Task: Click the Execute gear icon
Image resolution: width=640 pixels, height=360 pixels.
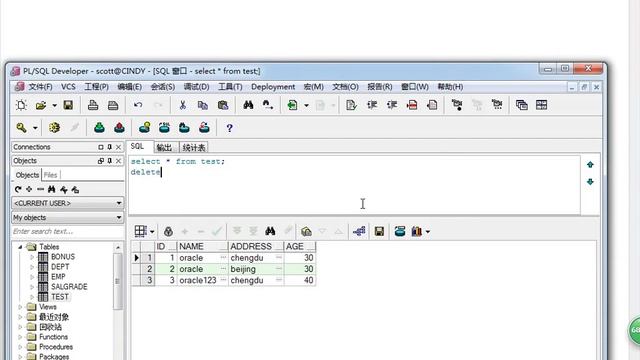Action: [x=54, y=128]
